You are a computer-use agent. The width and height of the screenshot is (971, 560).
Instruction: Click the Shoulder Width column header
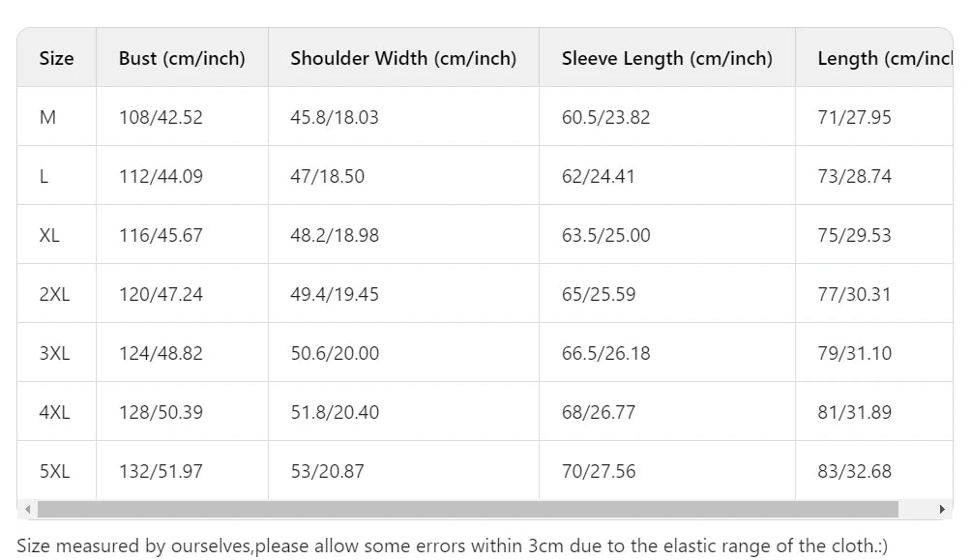[x=403, y=58]
